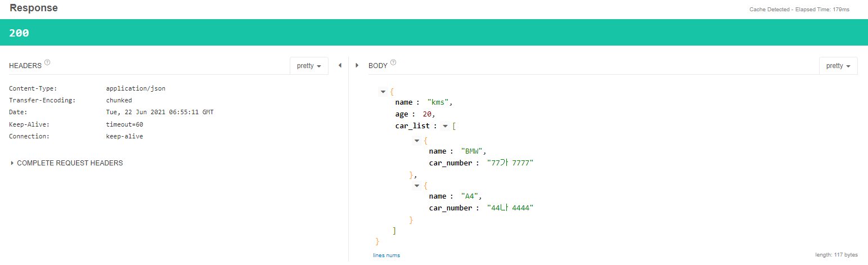Image resolution: width=868 pixels, height=265 pixels.
Task: Click the green 200 status banner
Action: tap(434, 33)
